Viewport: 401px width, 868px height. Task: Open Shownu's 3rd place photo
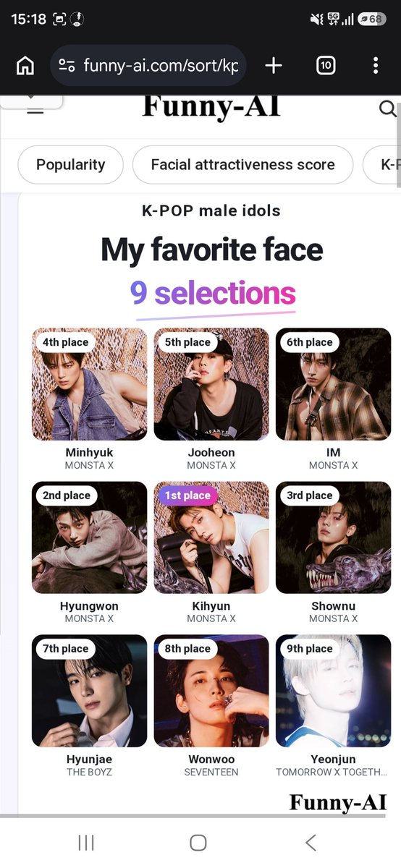click(x=333, y=537)
